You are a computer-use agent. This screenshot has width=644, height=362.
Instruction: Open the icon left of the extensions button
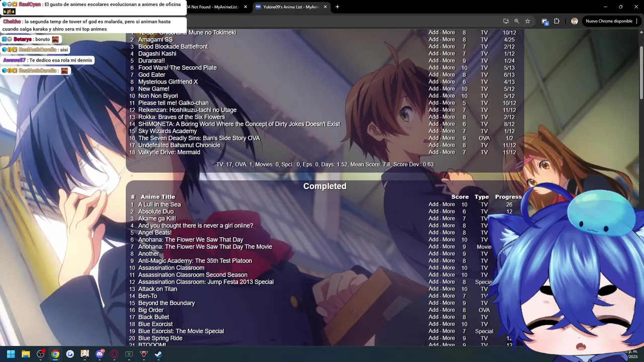coord(544,21)
